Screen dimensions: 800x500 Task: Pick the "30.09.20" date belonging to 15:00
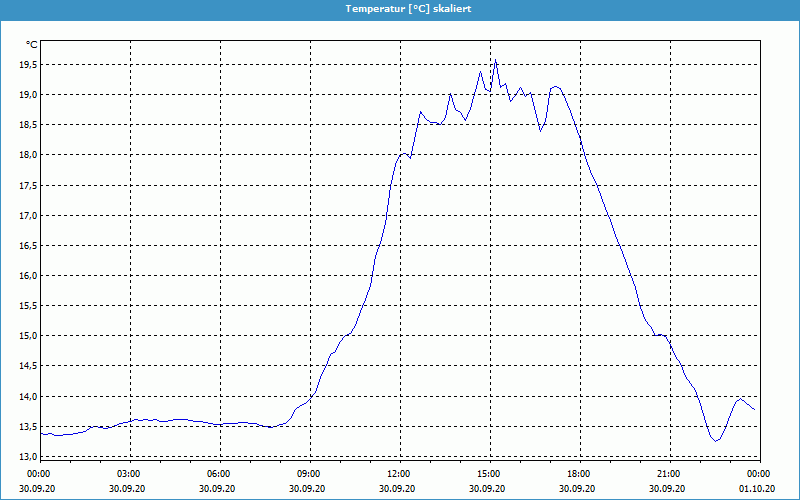[487, 489]
